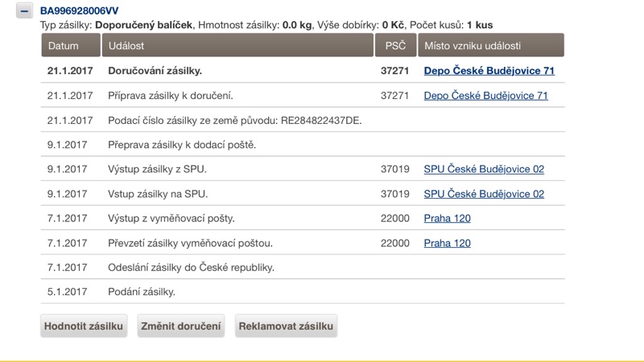Open SPU České Budějovice 02 for Výstup zásilky
Screen dimensions: 644x362
(484, 170)
